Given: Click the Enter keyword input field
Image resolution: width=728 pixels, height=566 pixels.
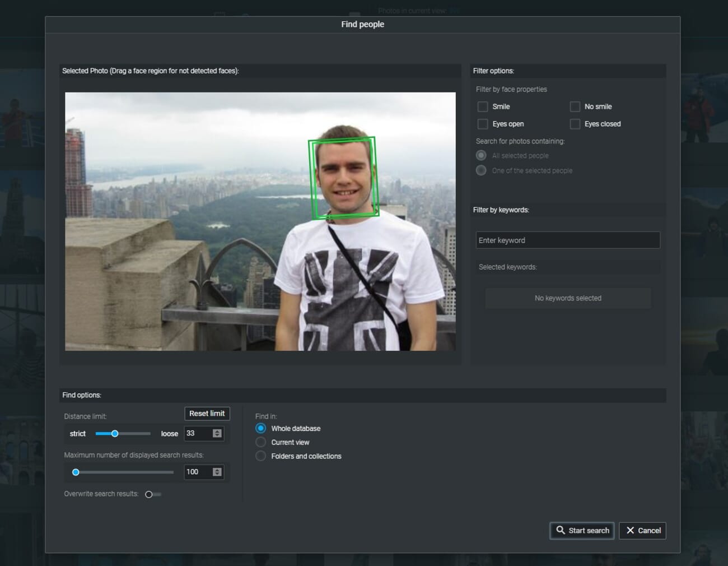Looking at the screenshot, I should (567, 240).
